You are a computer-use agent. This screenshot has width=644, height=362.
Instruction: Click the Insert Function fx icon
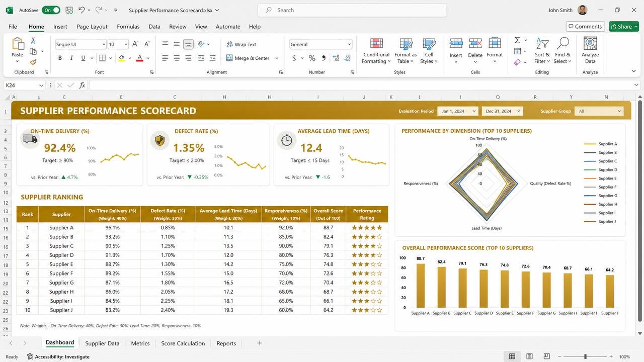click(x=82, y=85)
